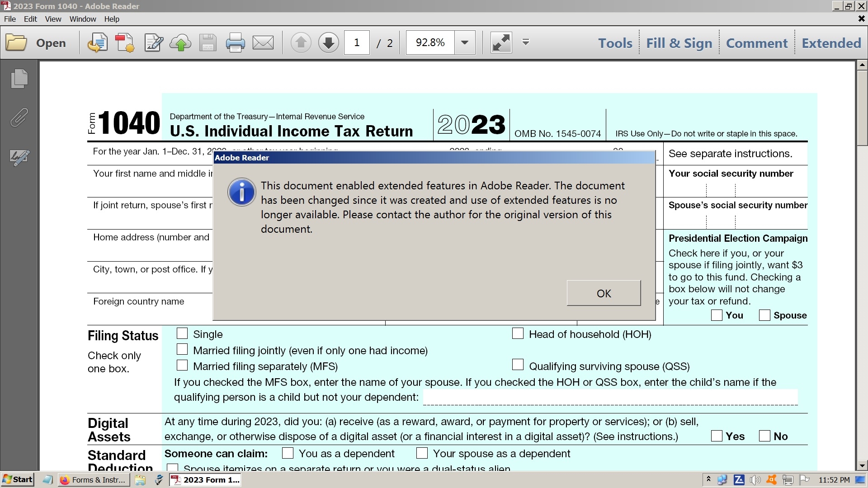
Task: Open the Help menu
Action: (112, 19)
